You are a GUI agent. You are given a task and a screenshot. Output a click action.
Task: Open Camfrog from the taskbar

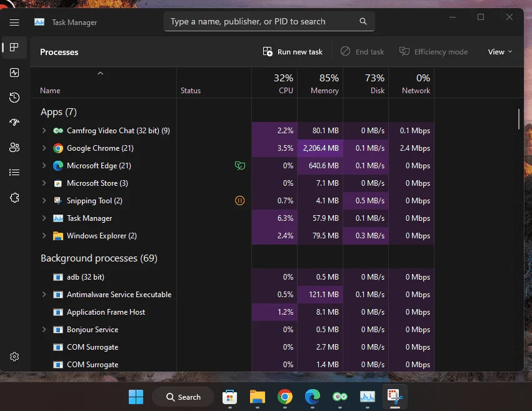[x=340, y=397]
